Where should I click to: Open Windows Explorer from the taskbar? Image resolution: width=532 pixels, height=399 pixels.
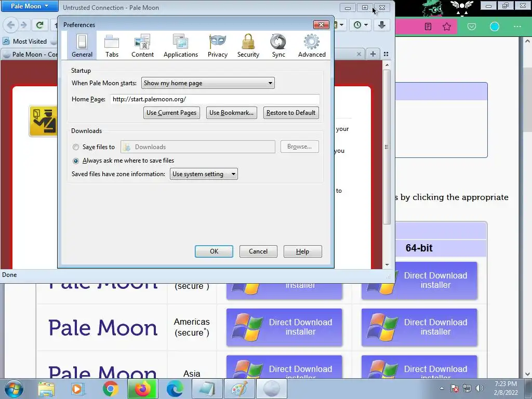(46, 389)
